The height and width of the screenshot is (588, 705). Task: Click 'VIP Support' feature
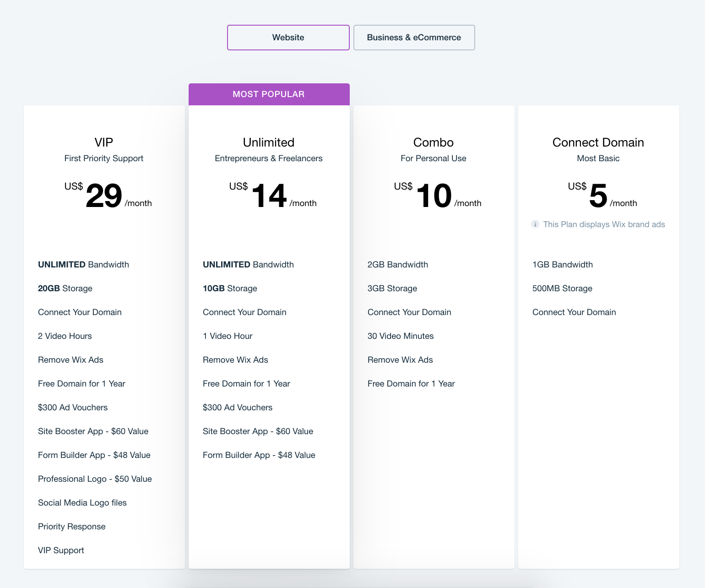click(x=61, y=550)
